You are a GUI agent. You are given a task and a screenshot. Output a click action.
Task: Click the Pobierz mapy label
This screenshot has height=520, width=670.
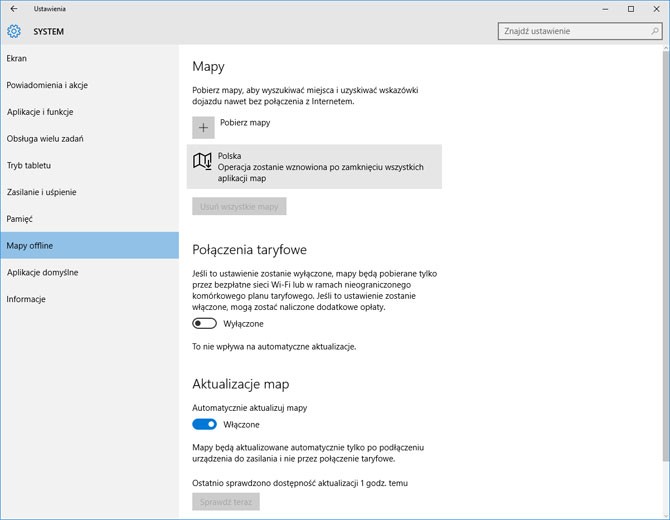245,123
